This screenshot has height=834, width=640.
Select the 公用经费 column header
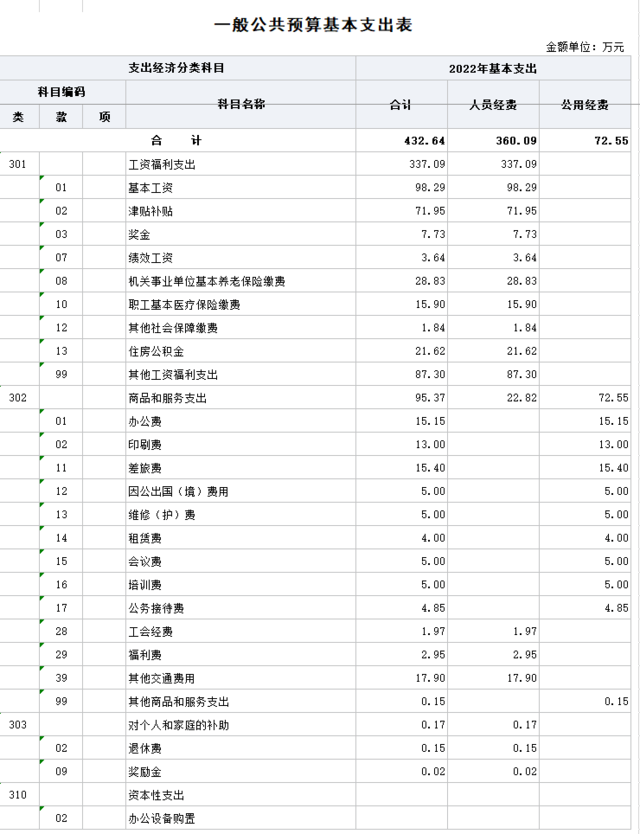coord(585,104)
